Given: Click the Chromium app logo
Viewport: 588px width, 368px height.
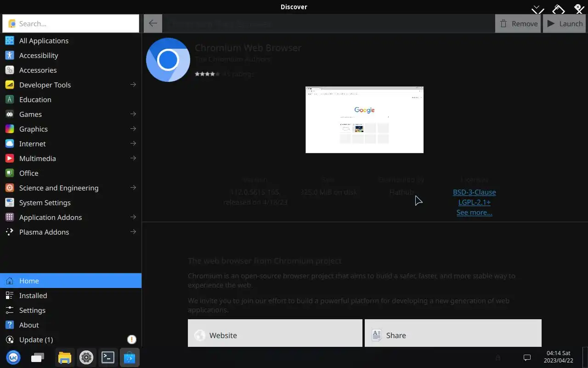Looking at the screenshot, I should coord(168,60).
